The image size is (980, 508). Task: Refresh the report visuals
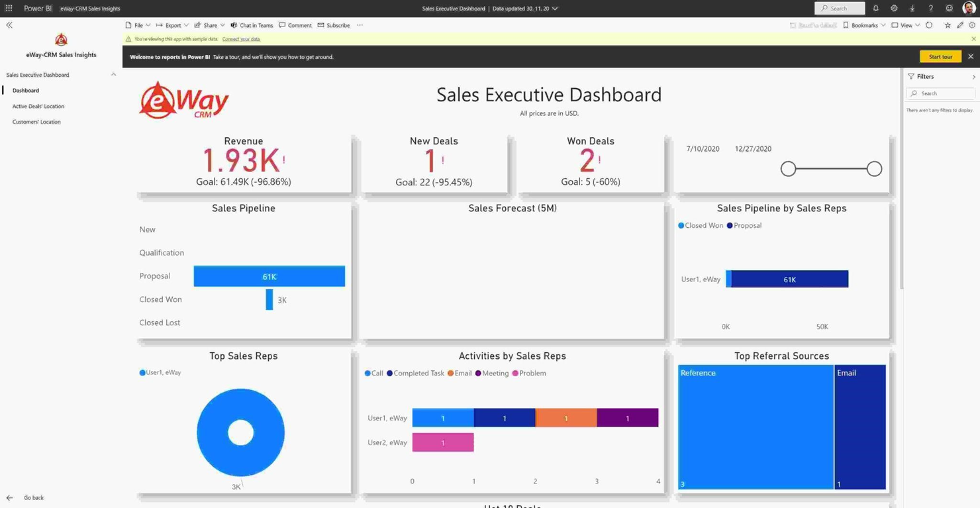(929, 25)
